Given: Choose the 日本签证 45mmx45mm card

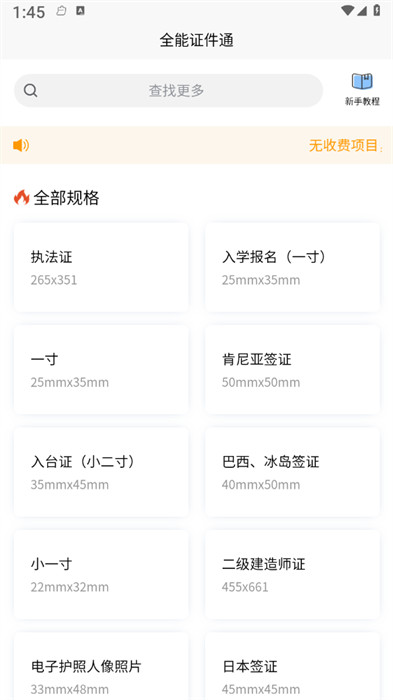Looking at the screenshot, I should (x=293, y=666).
